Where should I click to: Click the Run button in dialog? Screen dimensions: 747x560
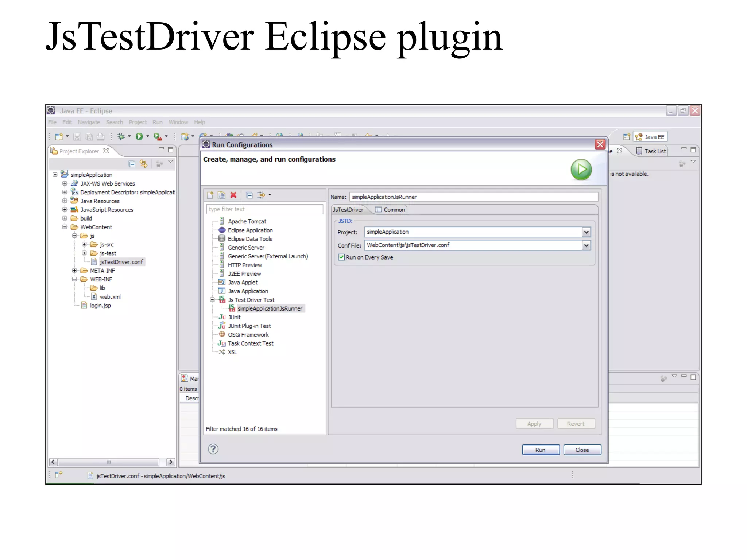tap(540, 450)
